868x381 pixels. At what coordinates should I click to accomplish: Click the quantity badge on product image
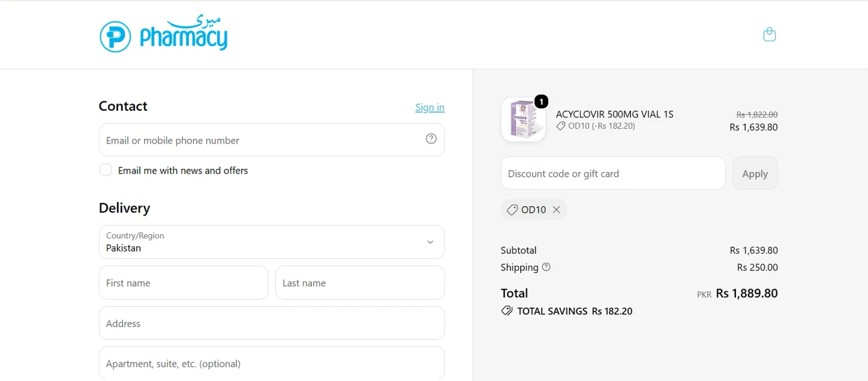[x=541, y=101]
